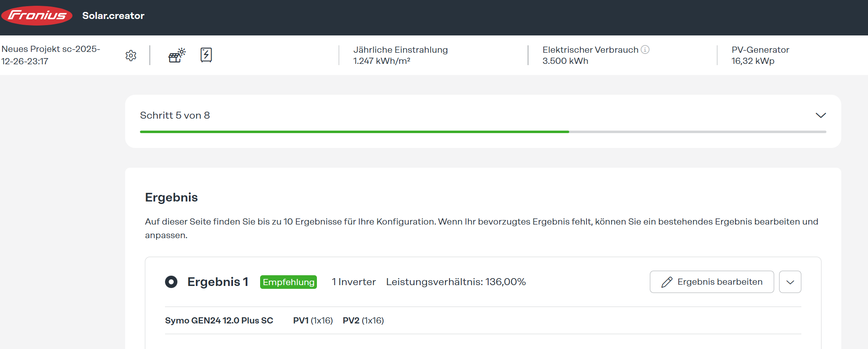Select the Ergebnis 1 radio button
The image size is (868, 349).
(x=171, y=282)
